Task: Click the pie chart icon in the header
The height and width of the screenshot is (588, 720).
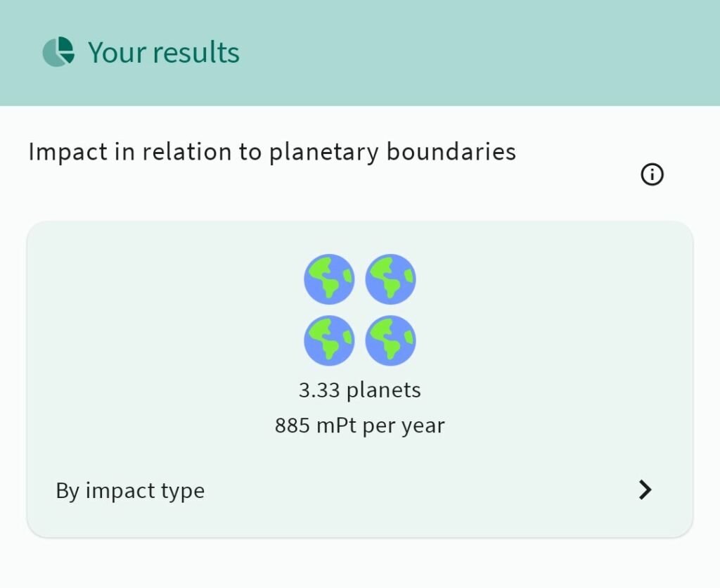Action: [x=58, y=52]
